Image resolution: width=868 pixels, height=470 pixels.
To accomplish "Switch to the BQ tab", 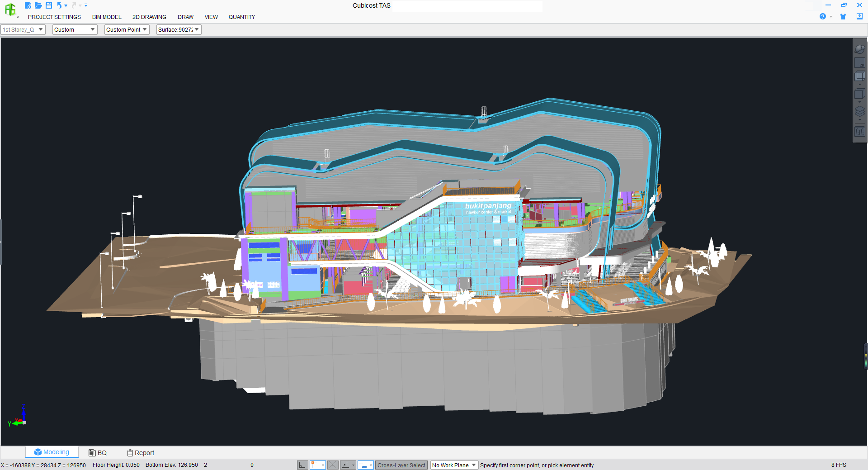I will [x=98, y=453].
